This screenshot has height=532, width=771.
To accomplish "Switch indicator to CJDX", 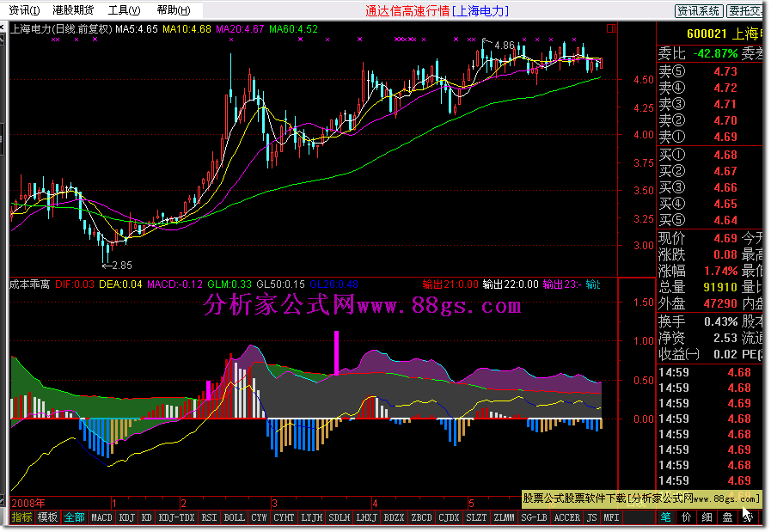I will [x=449, y=517].
